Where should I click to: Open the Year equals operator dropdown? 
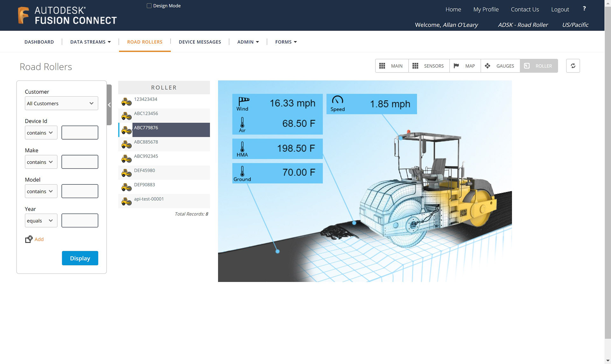[41, 221]
